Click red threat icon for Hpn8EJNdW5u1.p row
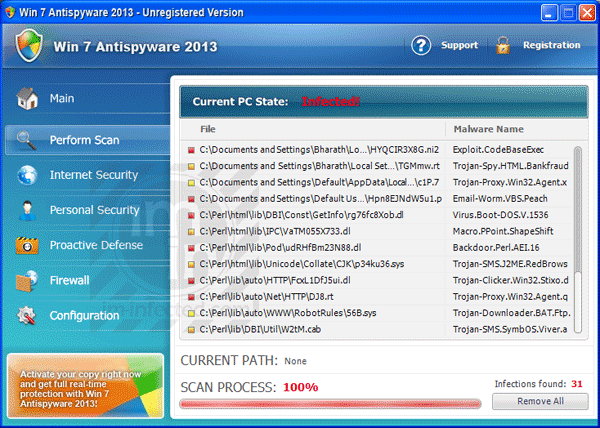Image resolution: width=600 pixels, height=428 pixels. click(x=191, y=199)
